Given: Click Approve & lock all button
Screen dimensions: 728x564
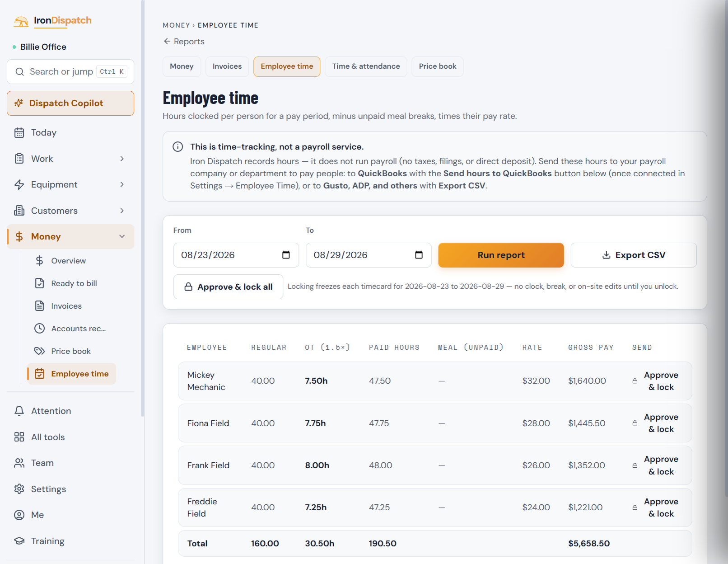Looking at the screenshot, I should click(228, 287).
